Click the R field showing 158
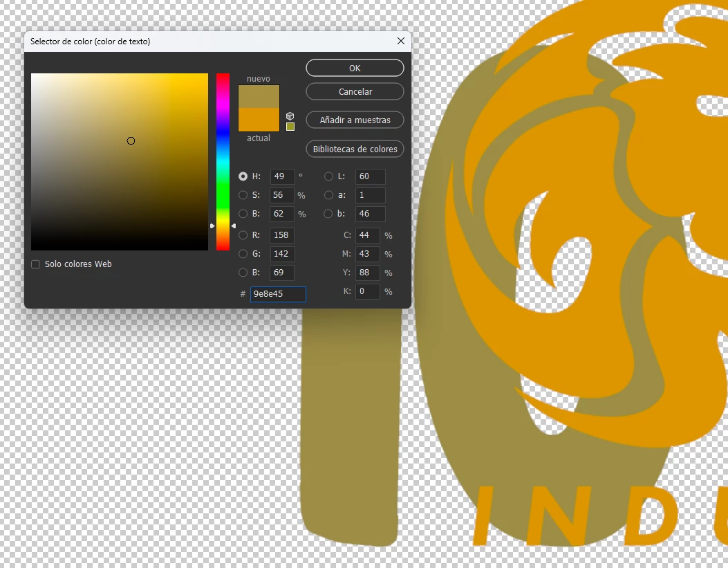Screen dimensions: 728x568 point(282,235)
